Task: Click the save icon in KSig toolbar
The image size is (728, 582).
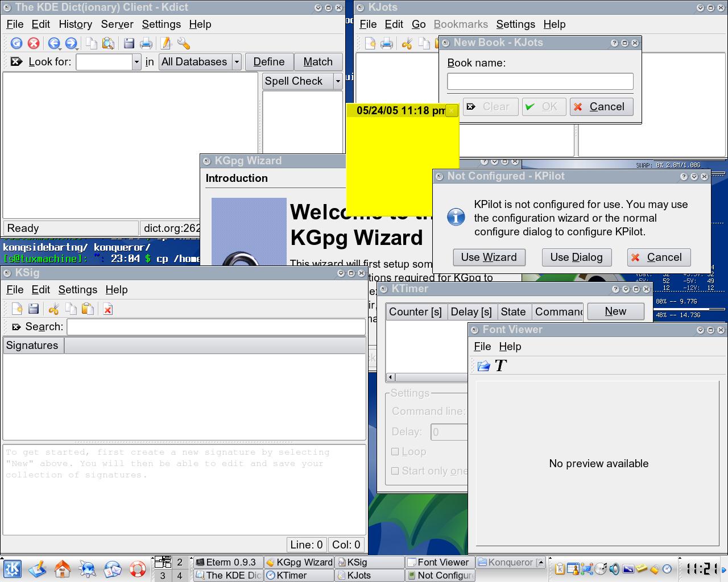Action: (x=34, y=309)
